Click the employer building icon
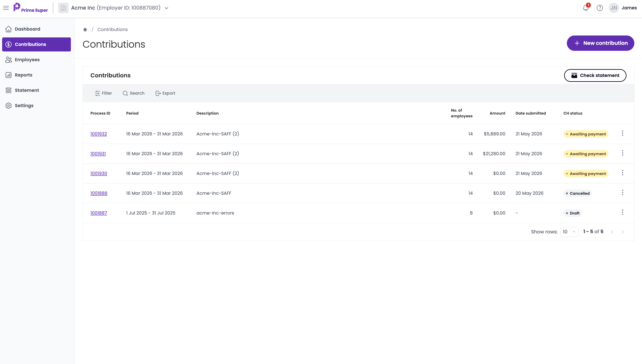Screen dimensions: 642x364 click(x=63, y=8)
